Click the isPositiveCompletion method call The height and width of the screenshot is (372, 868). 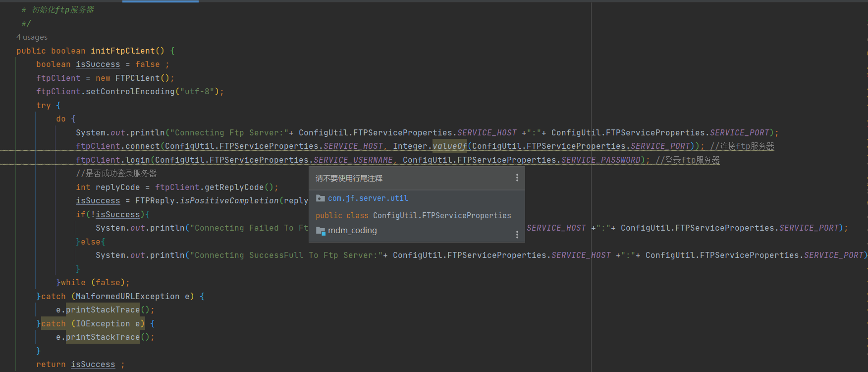click(x=229, y=201)
